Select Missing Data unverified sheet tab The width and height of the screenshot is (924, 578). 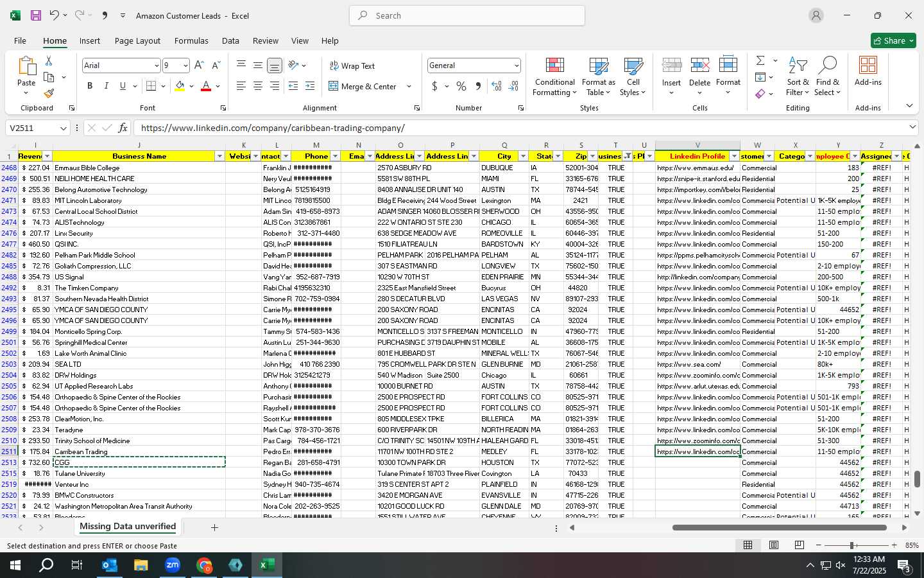click(128, 527)
